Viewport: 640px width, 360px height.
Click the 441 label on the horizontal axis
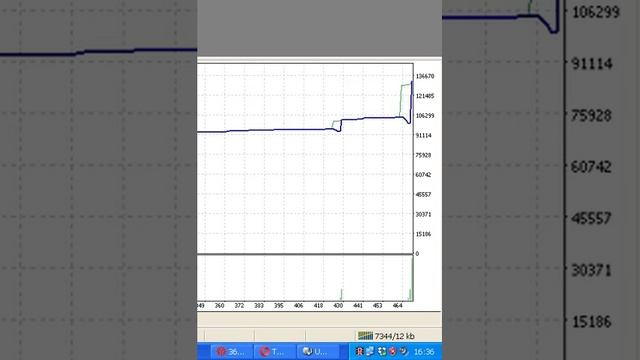click(x=358, y=305)
